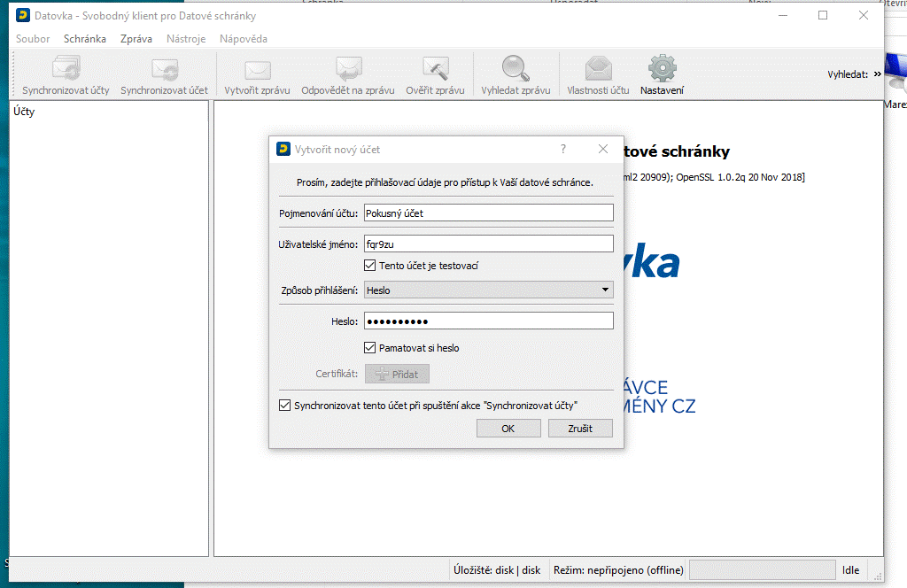
Task: Maximize the Datovka window
Action: coord(823,16)
